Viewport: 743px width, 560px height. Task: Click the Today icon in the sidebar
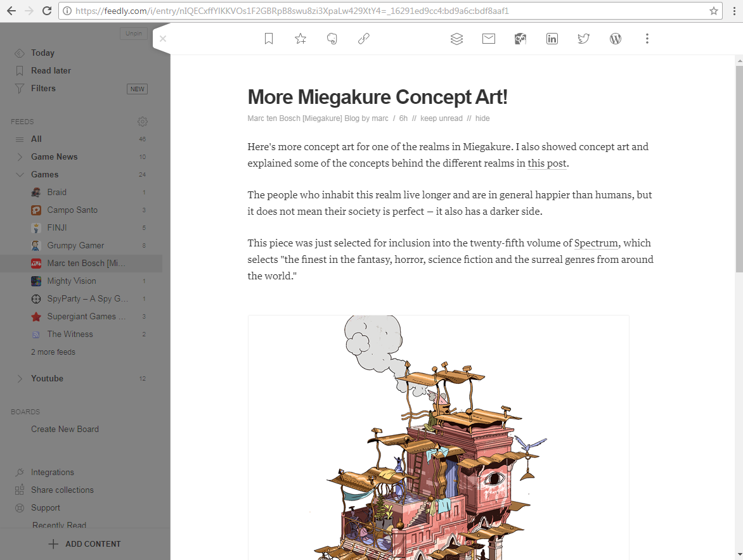point(20,53)
